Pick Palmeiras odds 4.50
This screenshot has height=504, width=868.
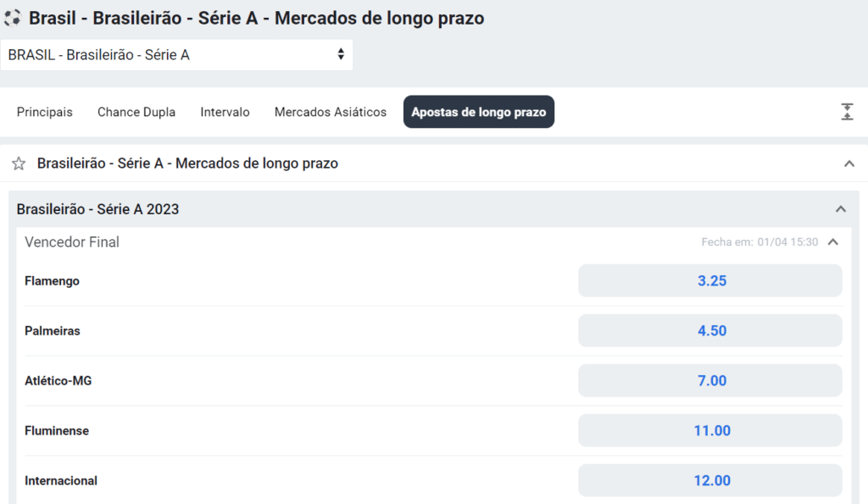[710, 331]
